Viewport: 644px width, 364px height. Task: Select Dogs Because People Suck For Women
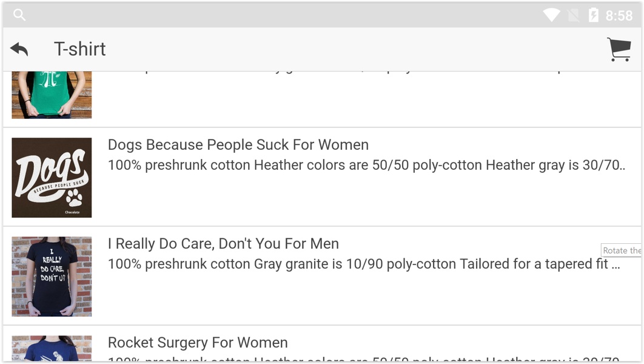238,144
